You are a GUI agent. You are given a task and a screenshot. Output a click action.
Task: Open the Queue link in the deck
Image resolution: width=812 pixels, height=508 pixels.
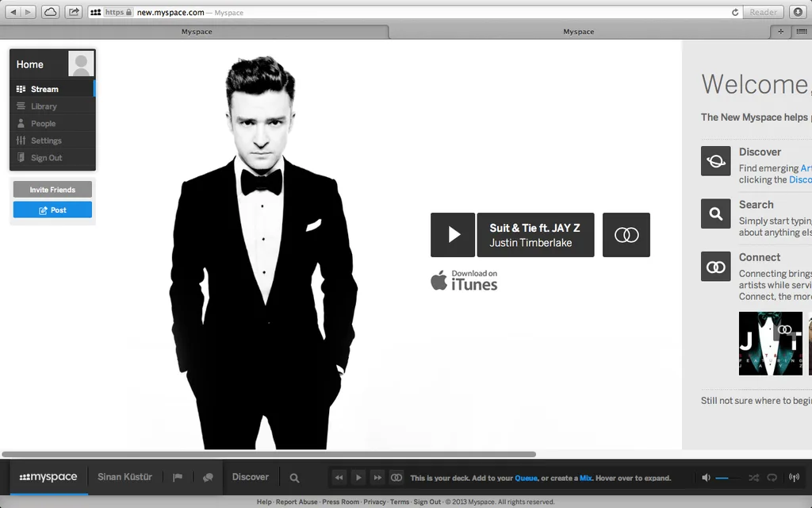point(527,478)
